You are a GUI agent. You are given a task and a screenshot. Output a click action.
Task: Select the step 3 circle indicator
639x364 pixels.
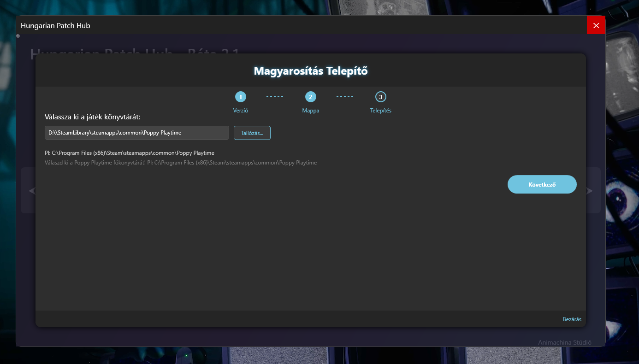point(381,97)
